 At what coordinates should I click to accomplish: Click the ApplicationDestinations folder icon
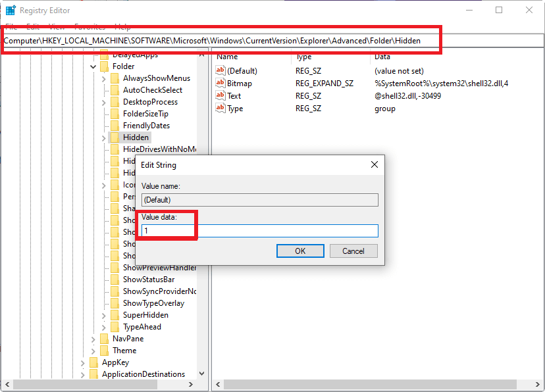pos(93,374)
